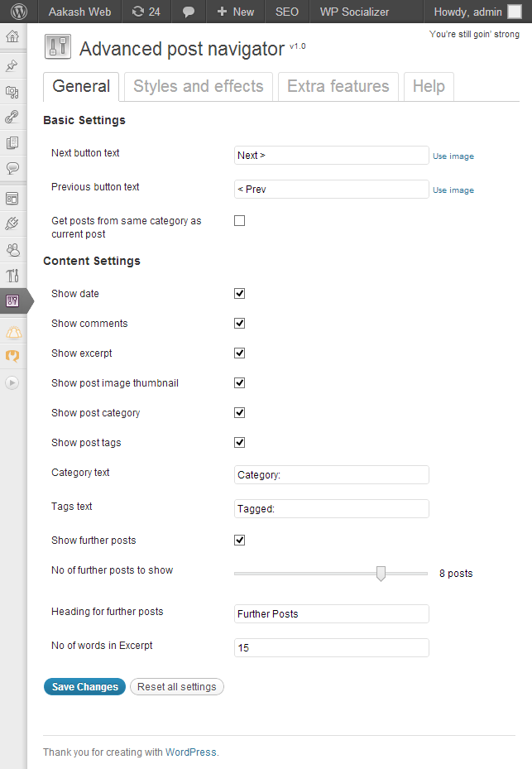Open the New content dropdown
Screen dimensions: 532x769
pyautogui.click(x=235, y=12)
